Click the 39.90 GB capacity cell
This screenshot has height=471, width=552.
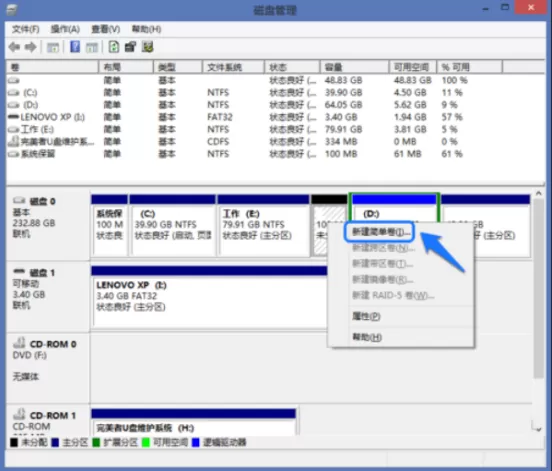click(x=343, y=93)
